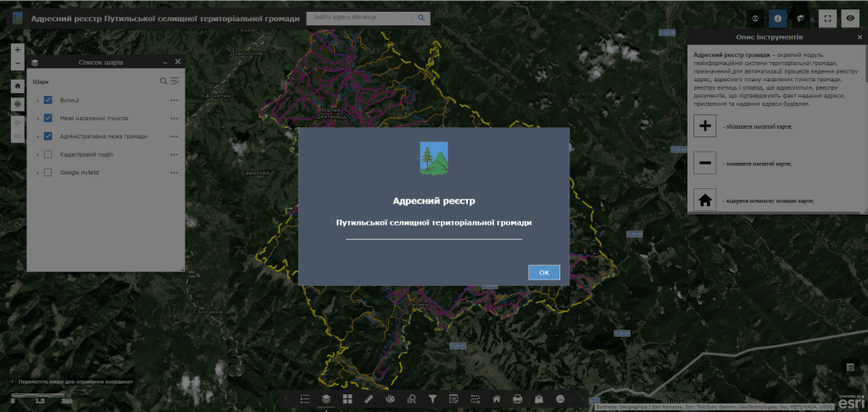This screenshot has width=868, height=412.
Task: Click the house icon in bottom toolbar
Action: [497, 398]
